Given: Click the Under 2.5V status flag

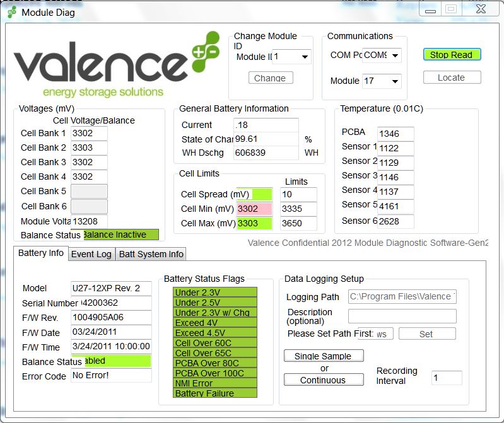Looking at the screenshot, I should tap(215, 302).
